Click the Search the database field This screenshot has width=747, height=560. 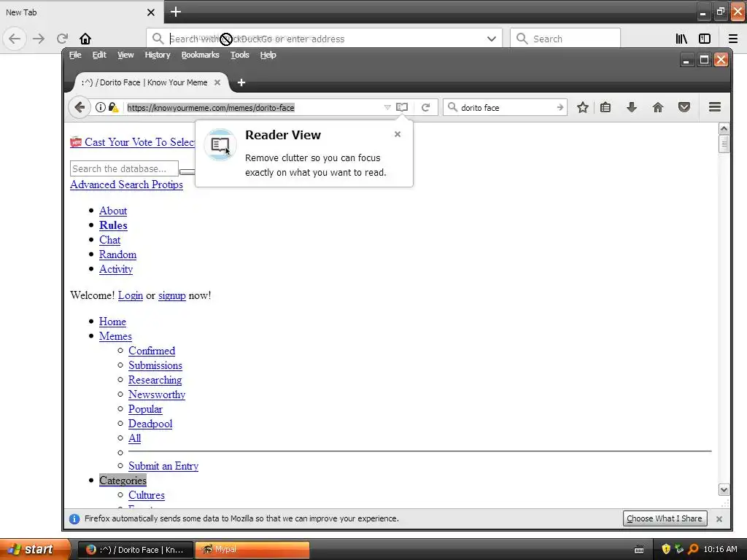(x=124, y=168)
